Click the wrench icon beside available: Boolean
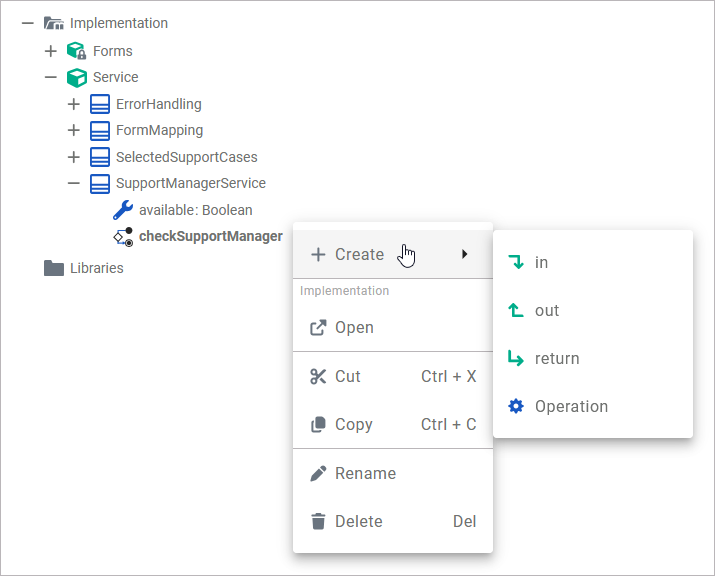 (x=123, y=210)
